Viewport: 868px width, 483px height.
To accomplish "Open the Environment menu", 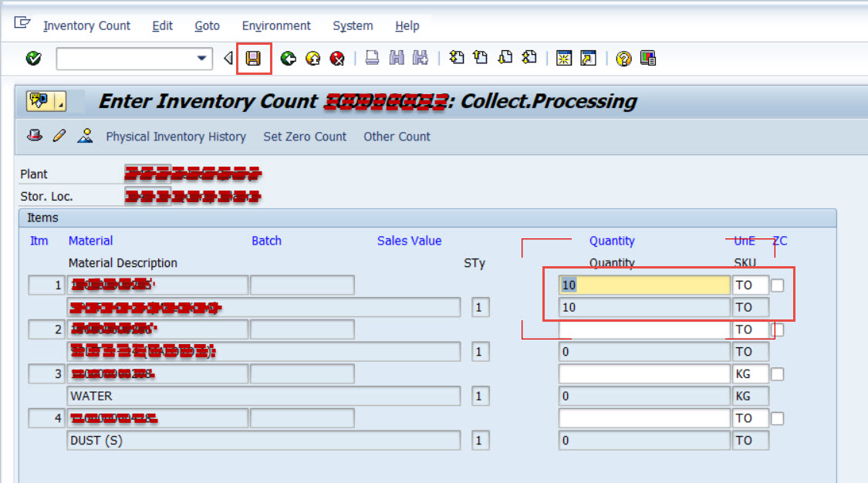I will 276,25.
